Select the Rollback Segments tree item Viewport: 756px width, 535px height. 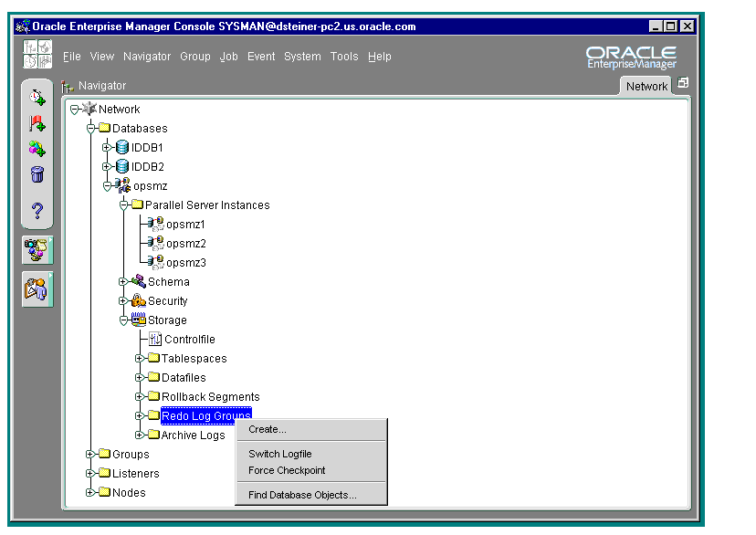pos(210,397)
